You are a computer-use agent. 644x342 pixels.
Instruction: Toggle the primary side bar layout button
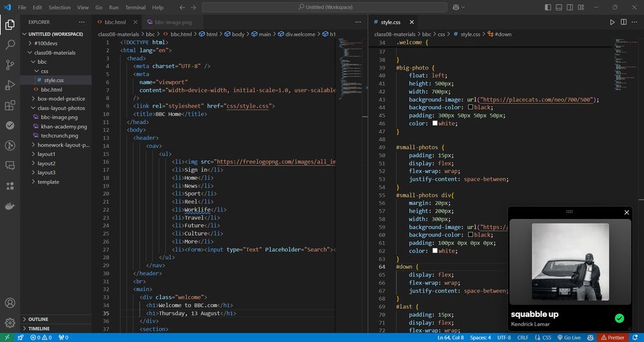point(548,7)
